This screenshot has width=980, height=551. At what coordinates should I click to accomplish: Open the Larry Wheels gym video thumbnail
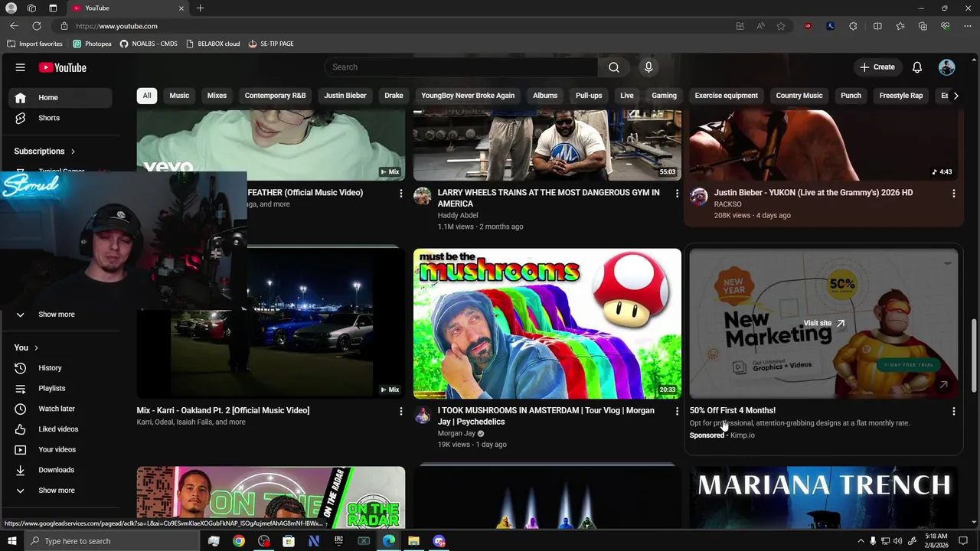[547, 145]
